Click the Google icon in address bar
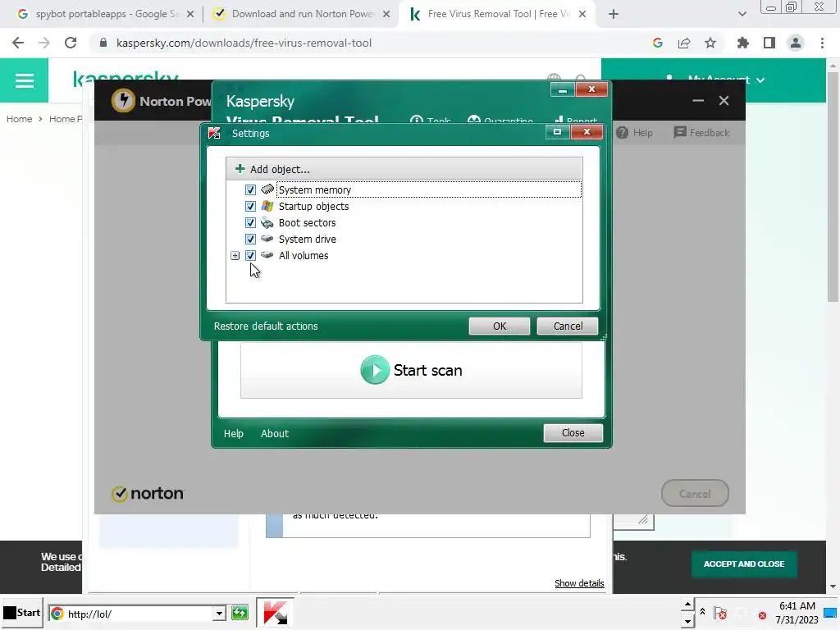The height and width of the screenshot is (630, 840). tap(658, 43)
